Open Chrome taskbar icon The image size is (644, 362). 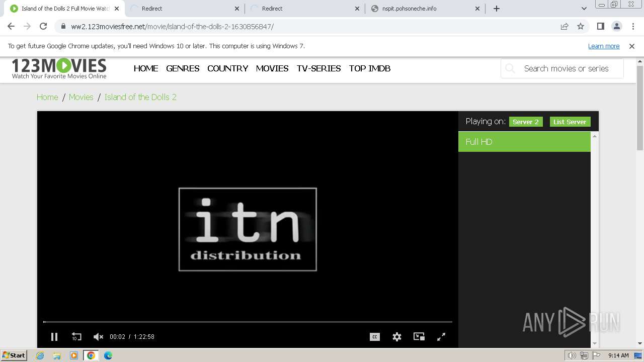(91, 355)
